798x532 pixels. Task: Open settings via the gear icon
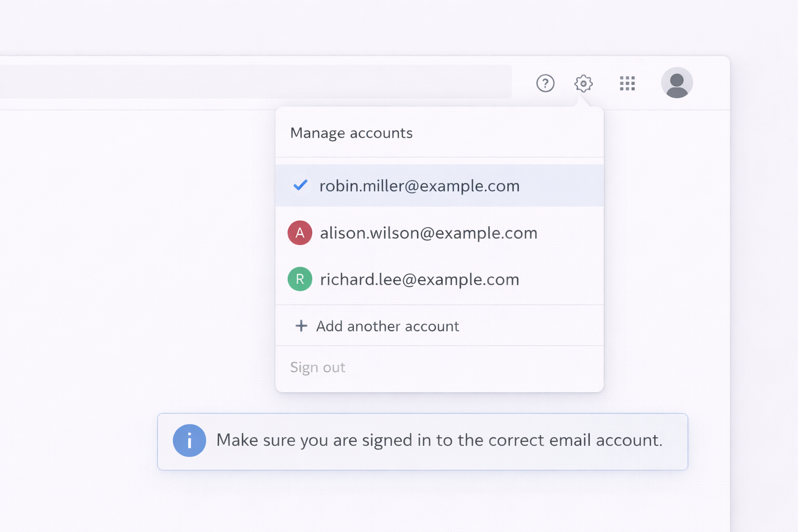tap(583, 83)
